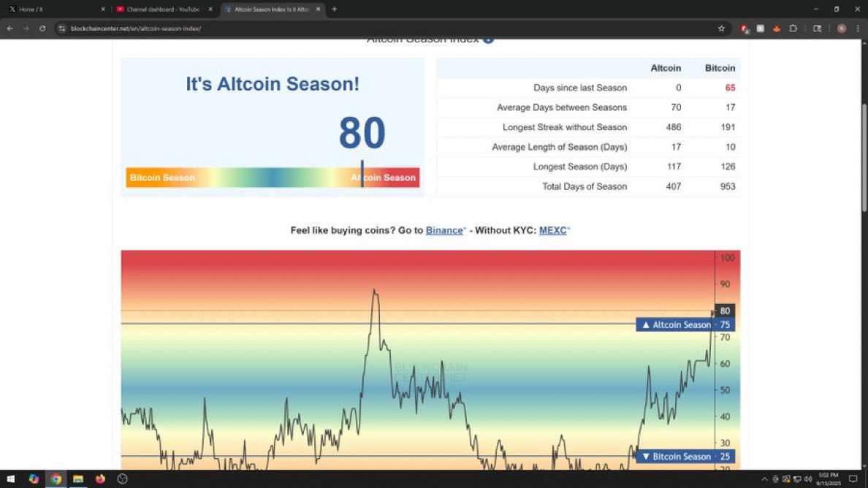Click the address bar URL field
Screen dimensions: 868x488
pos(387,28)
